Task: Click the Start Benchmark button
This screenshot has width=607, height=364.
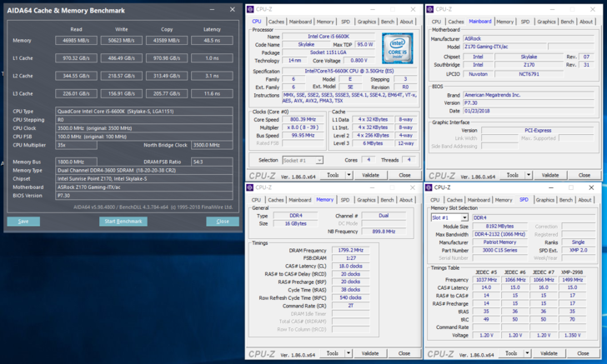Action: [x=123, y=222]
